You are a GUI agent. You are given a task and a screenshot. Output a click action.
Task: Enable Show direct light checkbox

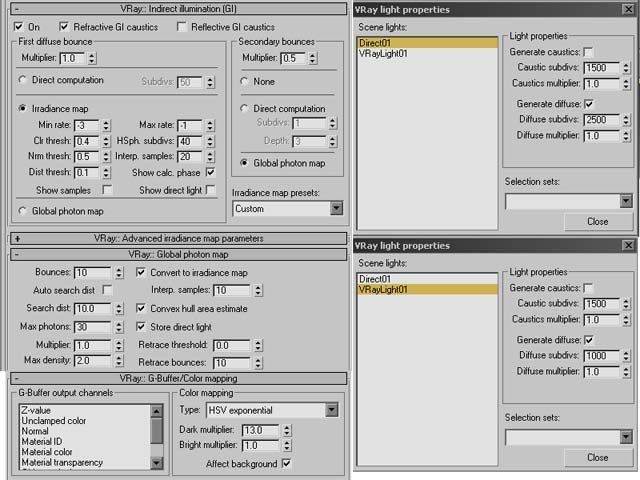[211, 190]
